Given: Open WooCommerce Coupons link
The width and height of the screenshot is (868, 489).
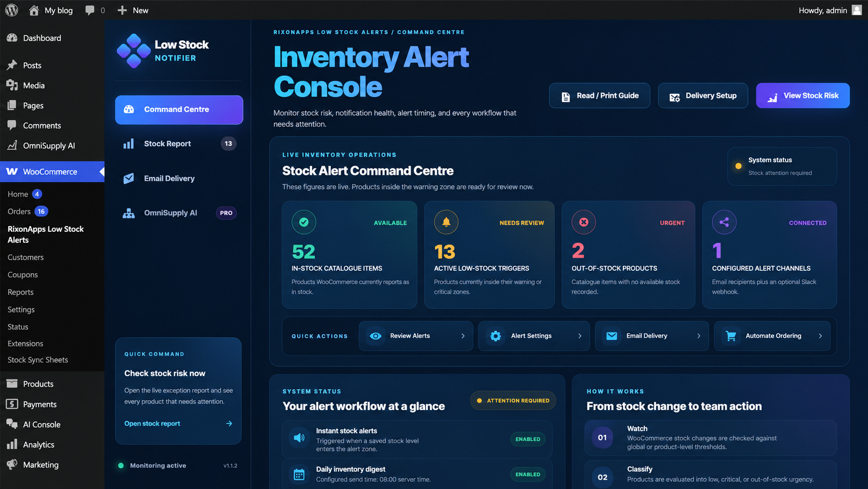Looking at the screenshot, I should 23,275.
